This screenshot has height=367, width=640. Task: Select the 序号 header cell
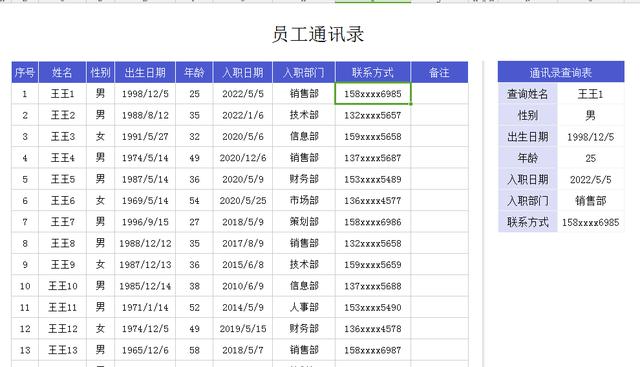(x=25, y=73)
